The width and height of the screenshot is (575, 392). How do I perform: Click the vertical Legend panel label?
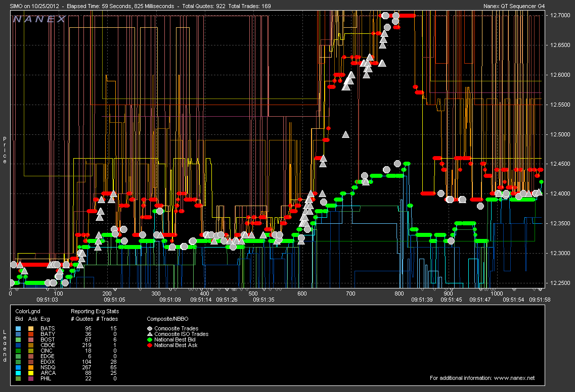point(5,346)
